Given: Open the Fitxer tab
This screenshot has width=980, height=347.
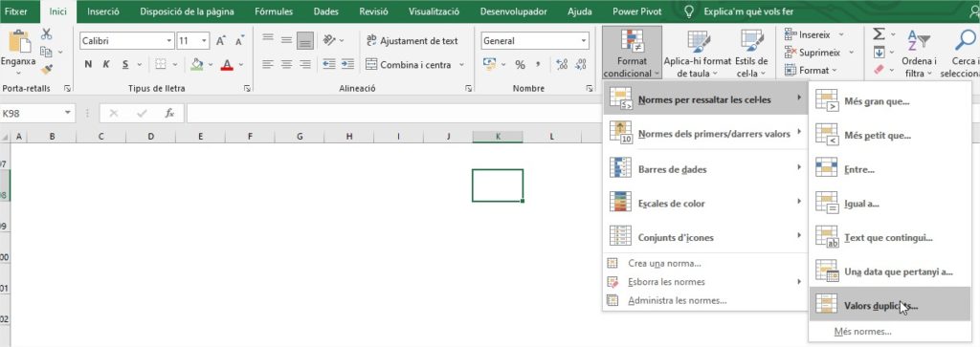Looking at the screenshot, I should 16,11.
